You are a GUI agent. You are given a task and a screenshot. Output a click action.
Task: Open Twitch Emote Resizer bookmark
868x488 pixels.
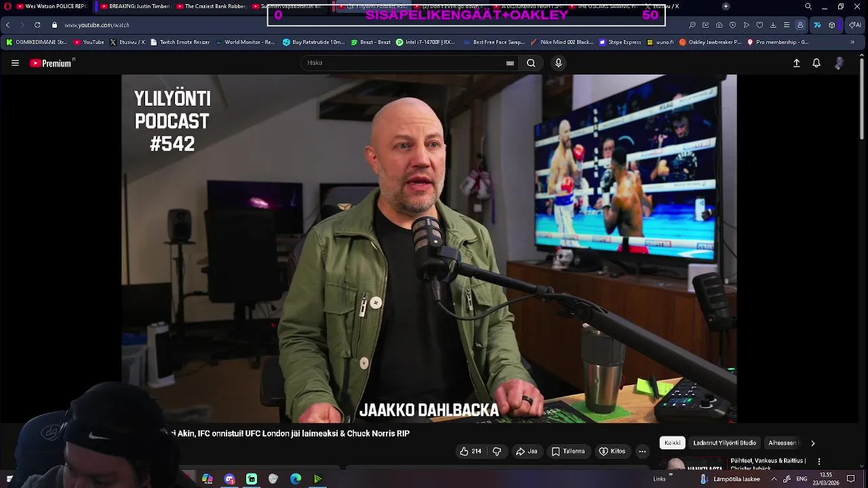pos(180,42)
